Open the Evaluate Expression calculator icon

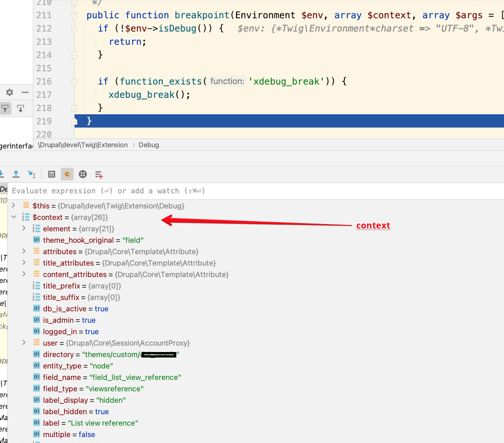point(51,174)
